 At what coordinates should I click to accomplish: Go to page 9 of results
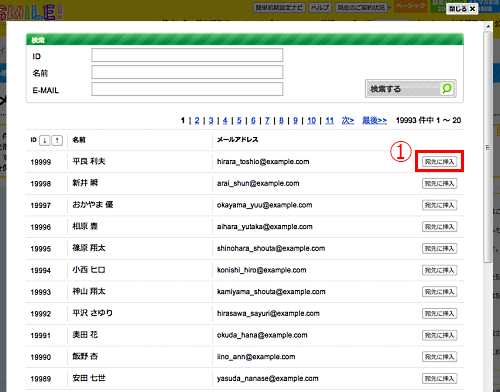point(295,120)
